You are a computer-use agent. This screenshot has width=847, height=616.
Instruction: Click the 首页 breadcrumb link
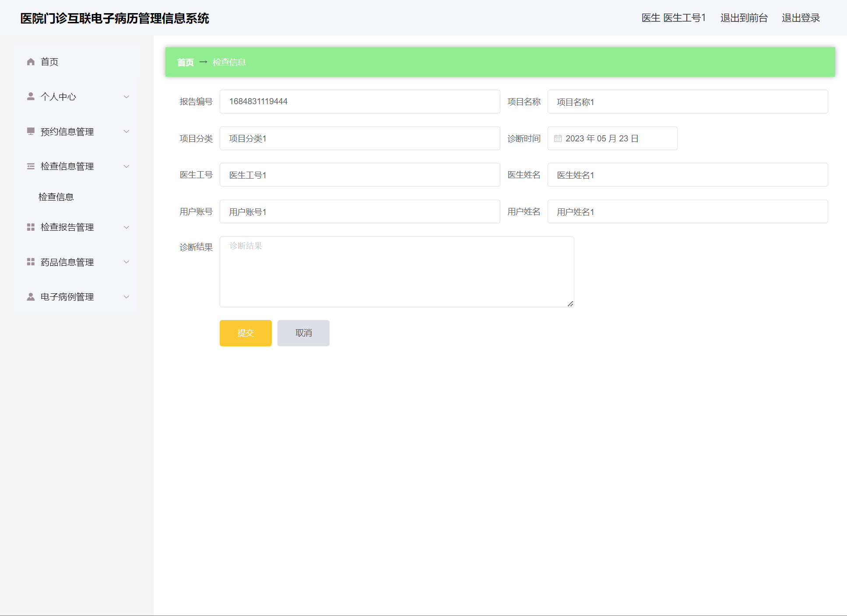[185, 62]
